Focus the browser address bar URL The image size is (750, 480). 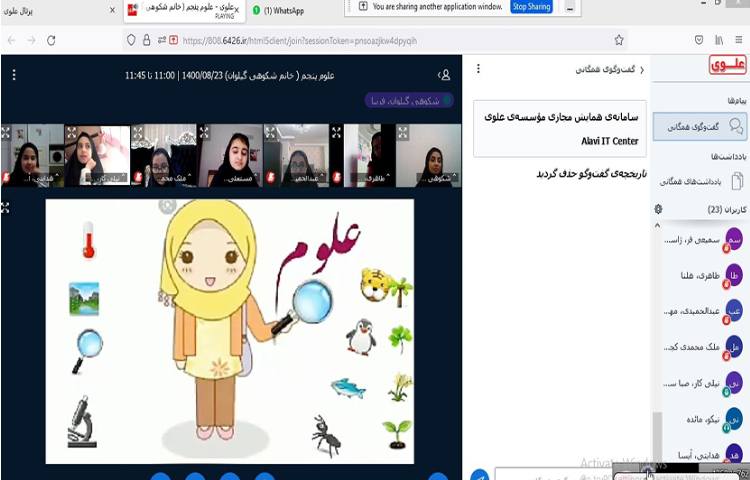point(299,41)
